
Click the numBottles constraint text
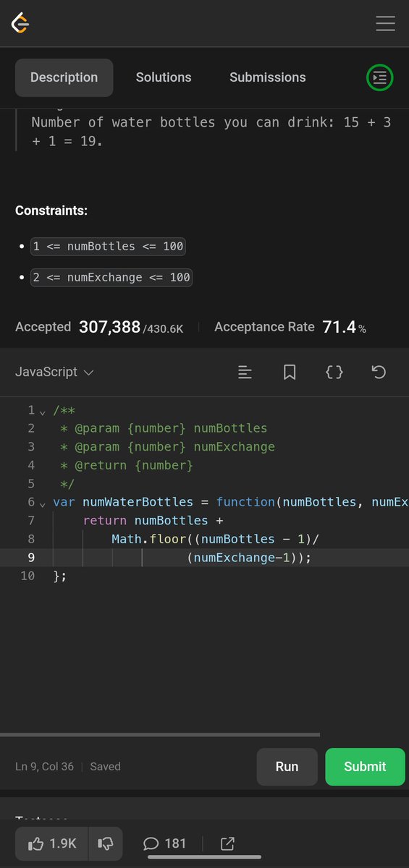point(108,247)
